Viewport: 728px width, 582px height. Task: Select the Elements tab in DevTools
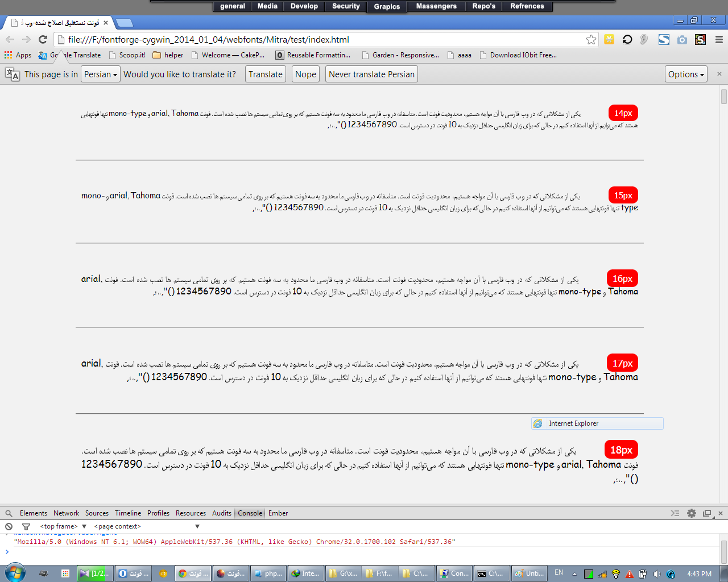tap(34, 513)
